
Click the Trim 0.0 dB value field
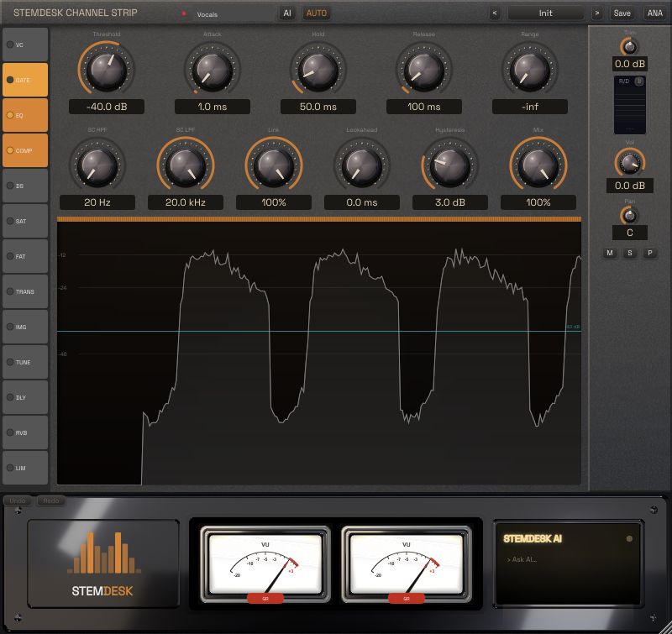tap(629, 64)
